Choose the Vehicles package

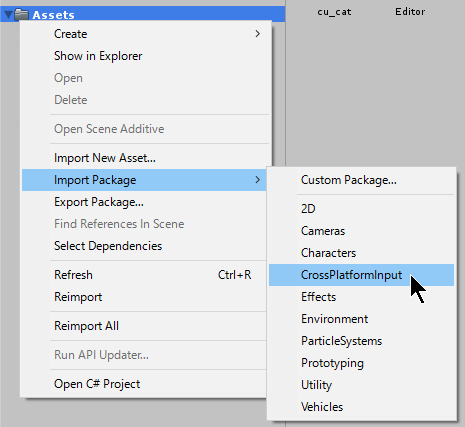tap(322, 407)
